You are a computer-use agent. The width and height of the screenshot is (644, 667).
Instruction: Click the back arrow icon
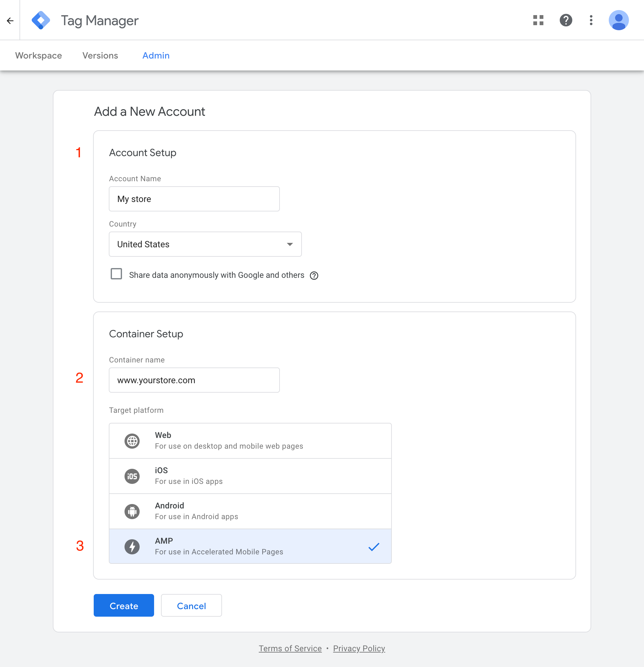coord(10,21)
